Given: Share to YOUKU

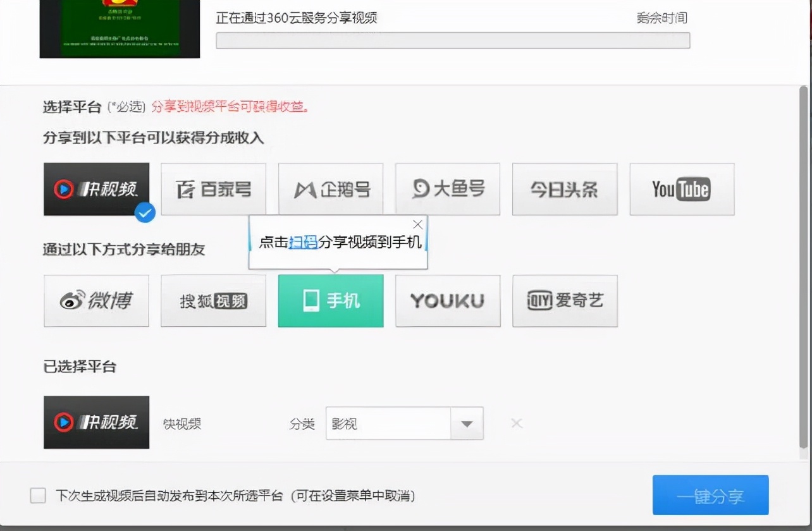Looking at the screenshot, I should [x=448, y=301].
